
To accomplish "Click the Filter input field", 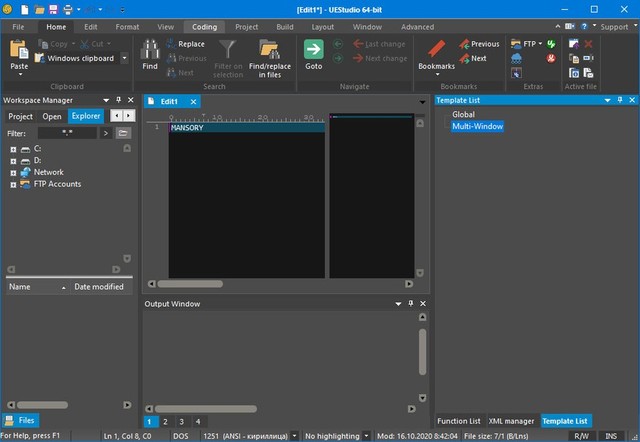I will tap(68, 132).
